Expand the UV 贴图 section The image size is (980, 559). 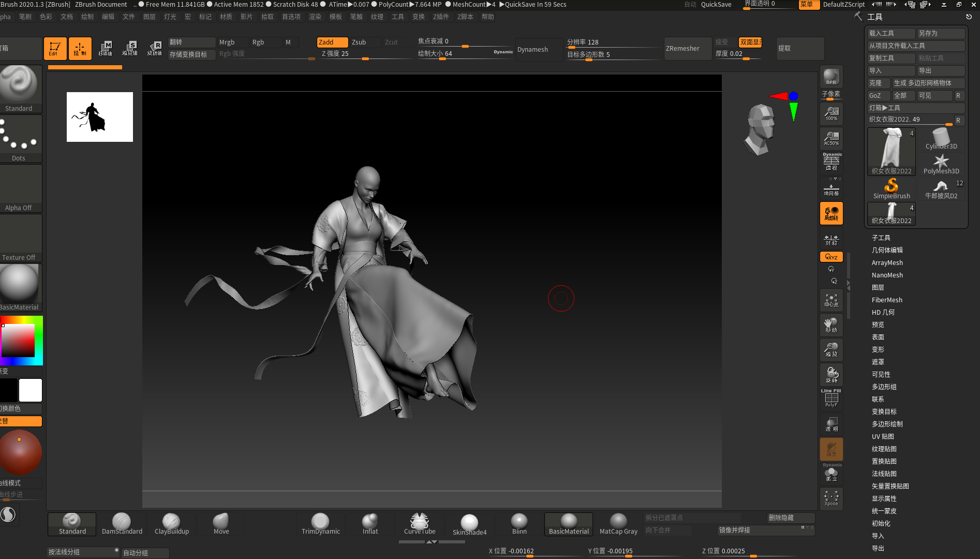pos(883,436)
